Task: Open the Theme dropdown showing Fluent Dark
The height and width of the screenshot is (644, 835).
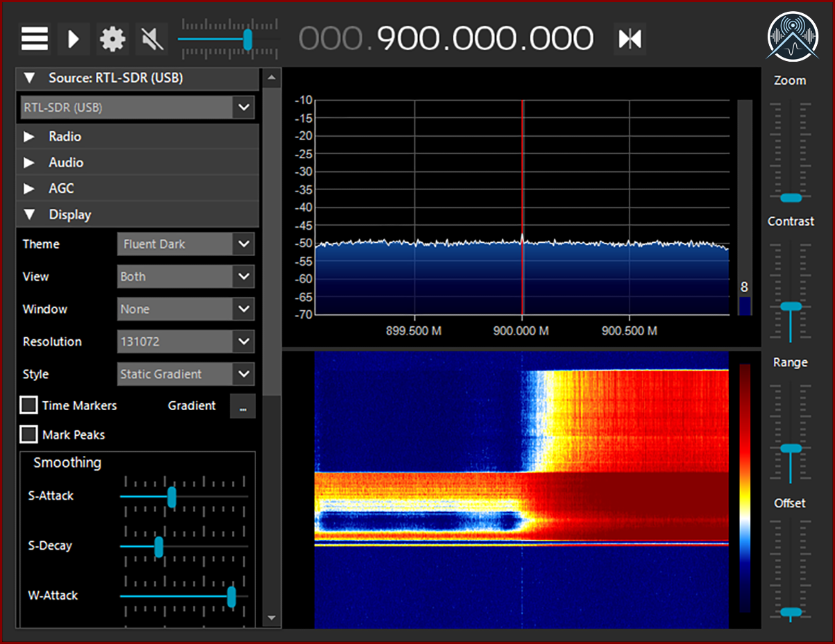Action: click(x=185, y=244)
